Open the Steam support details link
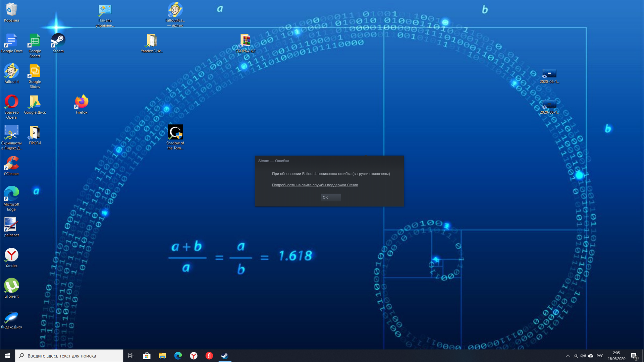644x362 pixels. [x=315, y=185]
